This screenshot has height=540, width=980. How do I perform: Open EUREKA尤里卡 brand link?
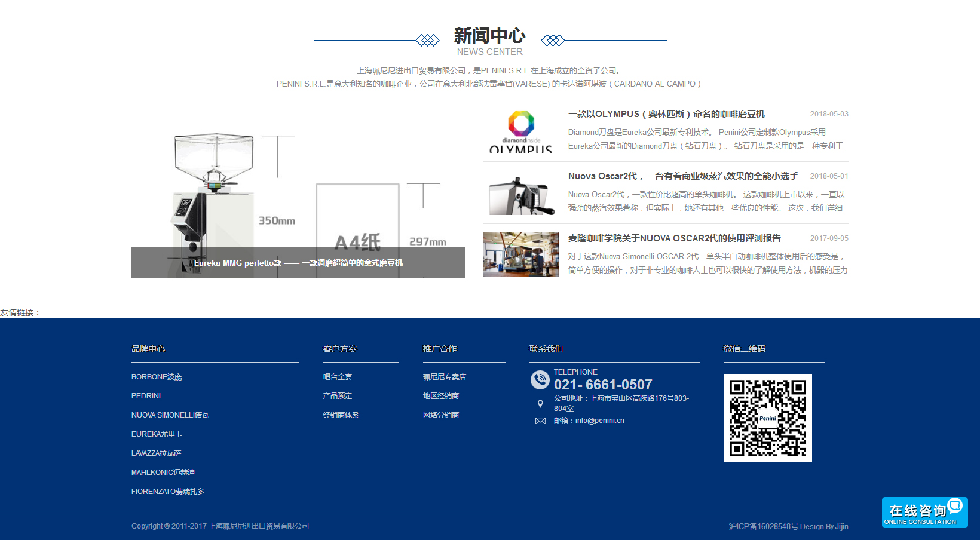click(157, 434)
